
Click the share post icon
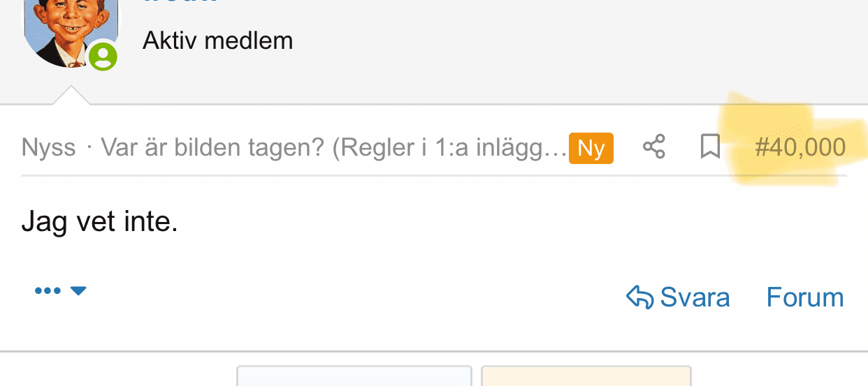(654, 147)
